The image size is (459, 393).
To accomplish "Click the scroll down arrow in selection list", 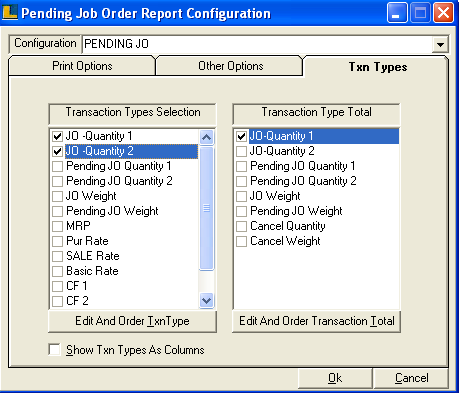I will pyautogui.click(x=206, y=300).
